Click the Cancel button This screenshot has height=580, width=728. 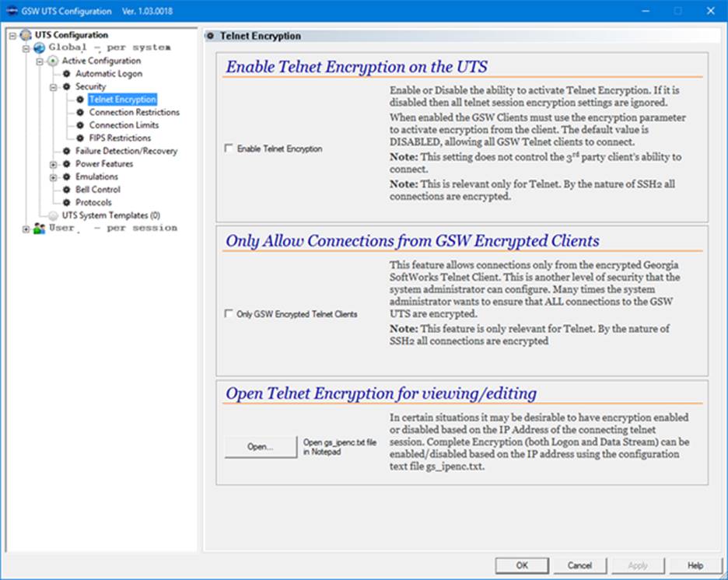pyautogui.click(x=579, y=565)
